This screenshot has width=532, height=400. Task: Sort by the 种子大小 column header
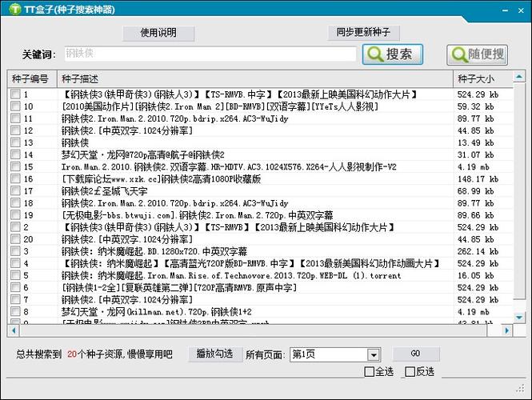476,79
